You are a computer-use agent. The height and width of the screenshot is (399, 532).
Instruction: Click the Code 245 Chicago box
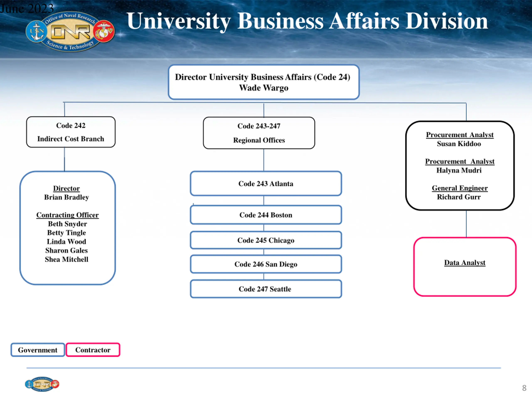[x=266, y=240]
